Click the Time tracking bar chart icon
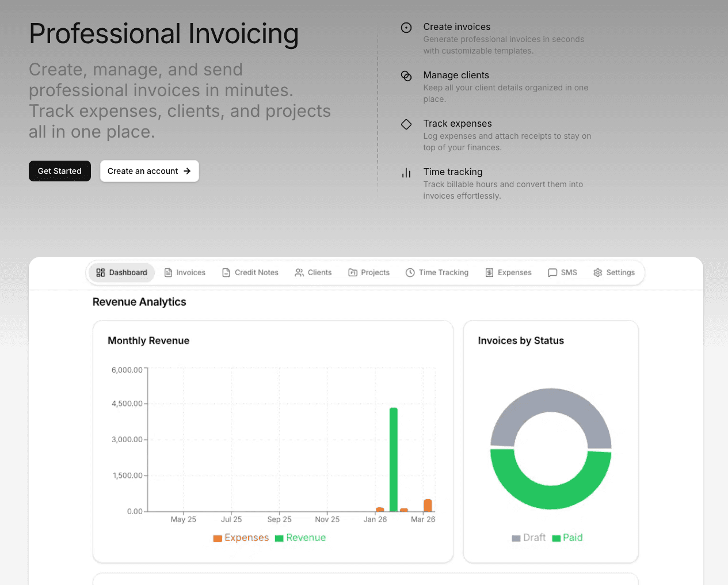The height and width of the screenshot is (585, 728). click(406, 173)
